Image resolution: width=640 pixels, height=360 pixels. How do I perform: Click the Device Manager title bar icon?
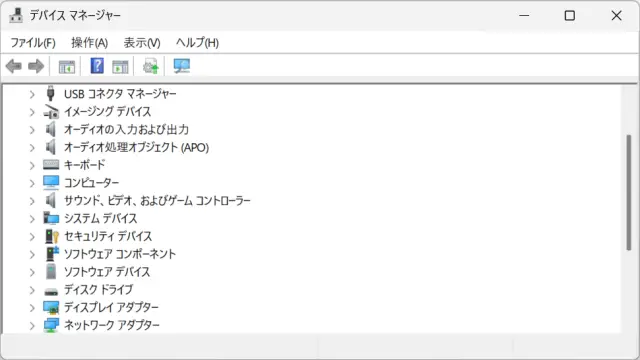(x=16, y=16)
